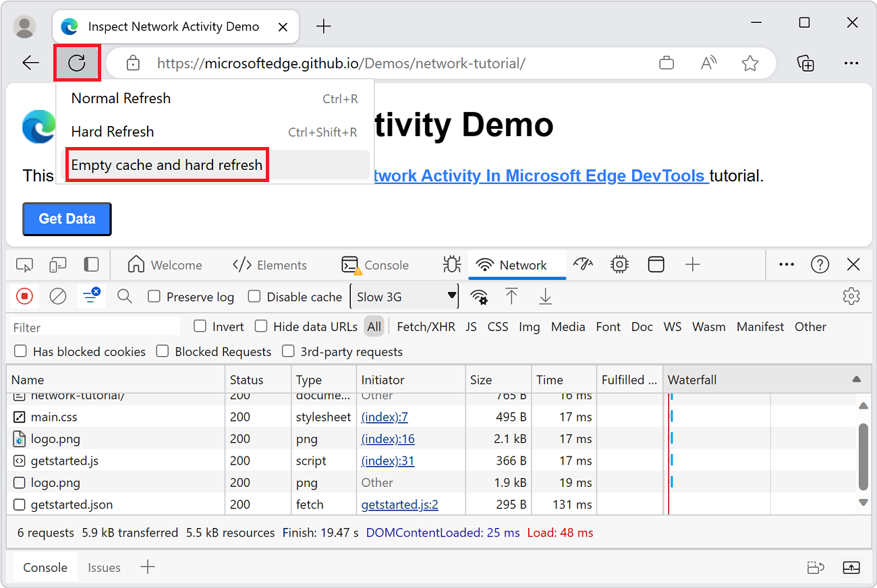The width and height of the screenshot is (877, 588).
Task: Switch to the Elements tab
Action: [269, 265]
